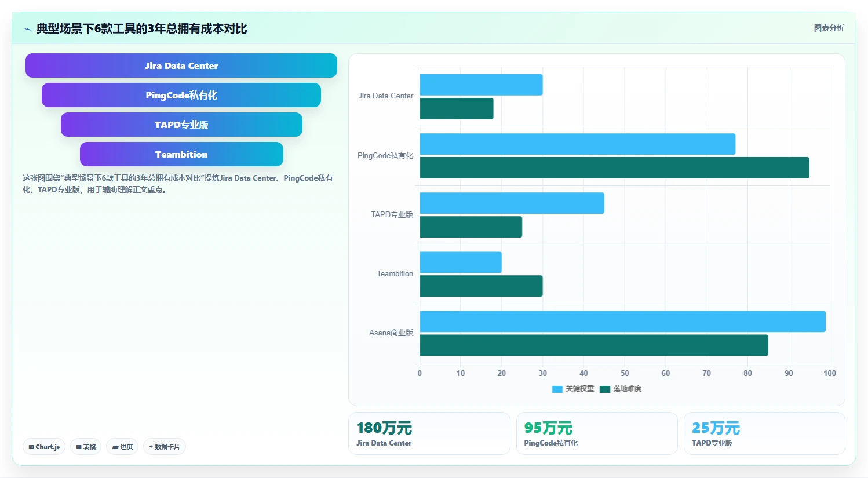This screenshot has width=868, height=478.
Task: Toggle the 落地难度 legend color box
Action: (x=605, y=389)
